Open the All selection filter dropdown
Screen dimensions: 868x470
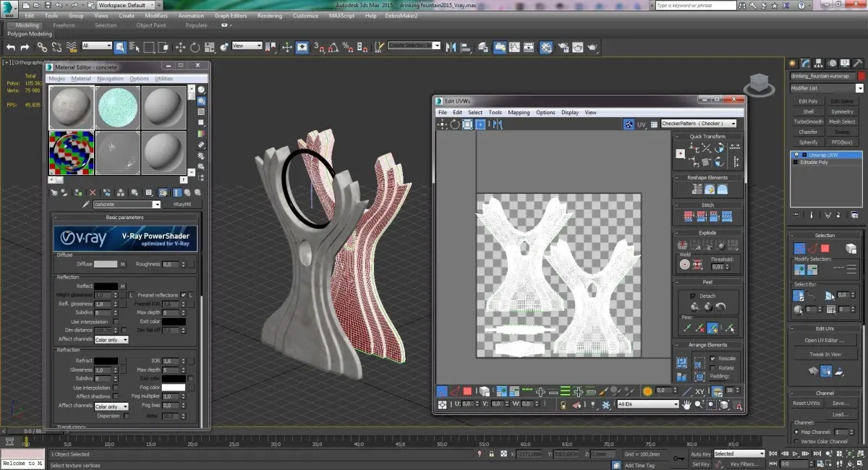[97, 46]
